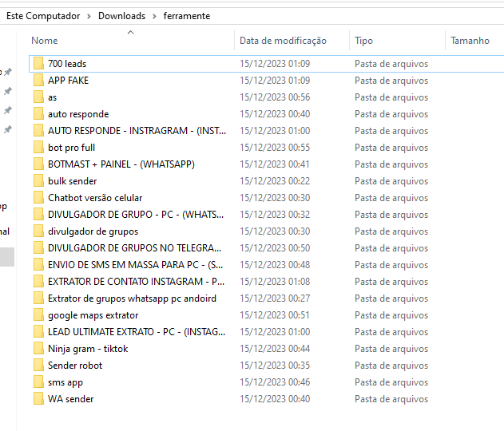The height and width of the screenshot is (431, 504).
Task: Select the lowercase divulgador de grupos folder icon
Action: coord(38,231)
